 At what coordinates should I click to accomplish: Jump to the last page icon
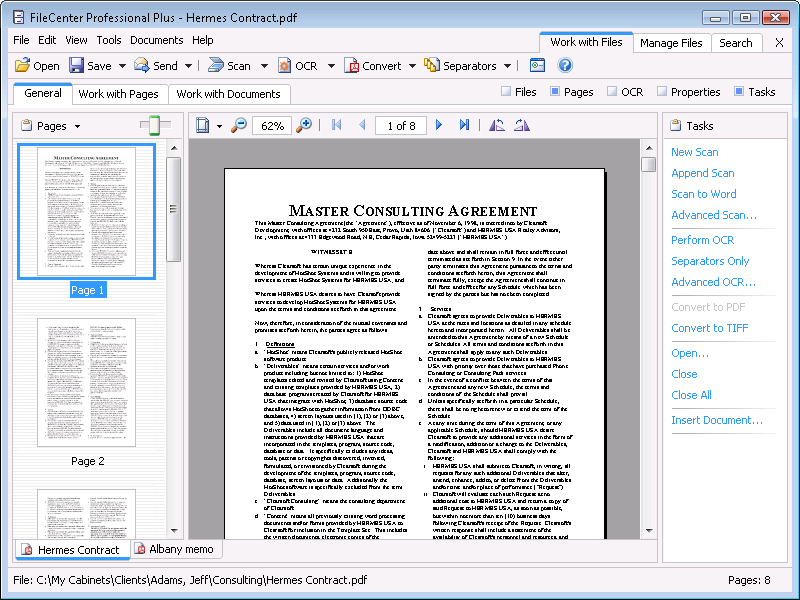pos(464,125)
